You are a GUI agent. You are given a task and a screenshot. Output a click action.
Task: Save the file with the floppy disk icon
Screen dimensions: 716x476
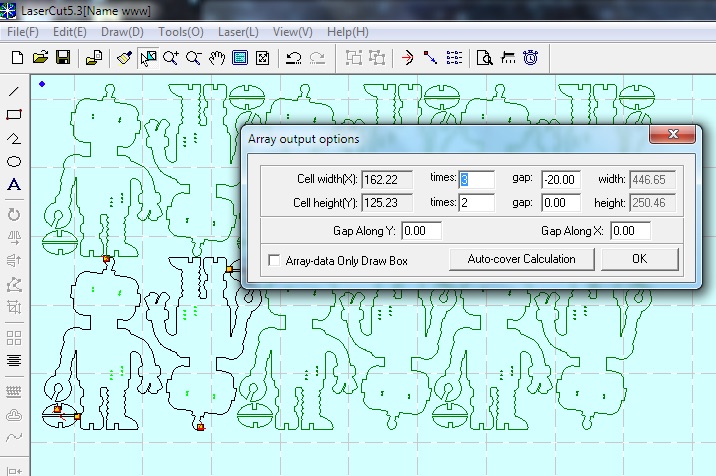point(63,58)
